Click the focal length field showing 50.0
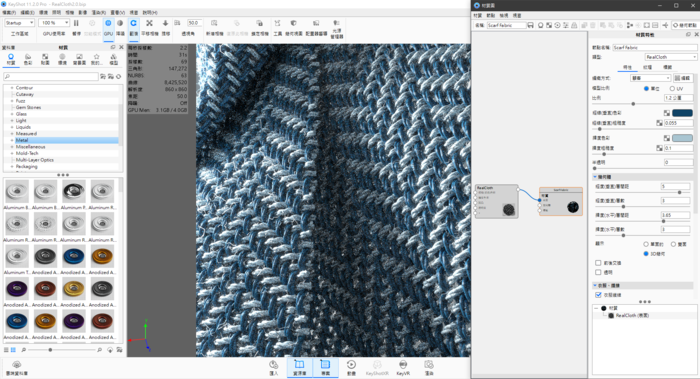The width and height of the screenshot is (700, 379). (x=194, y=23)
